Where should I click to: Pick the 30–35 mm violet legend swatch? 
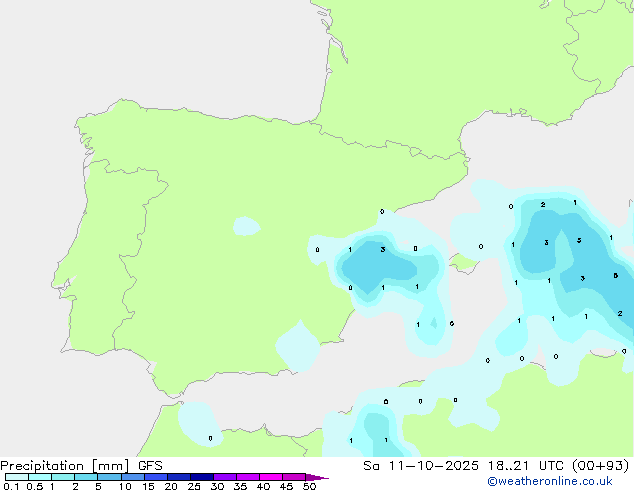tap(225, 477)
